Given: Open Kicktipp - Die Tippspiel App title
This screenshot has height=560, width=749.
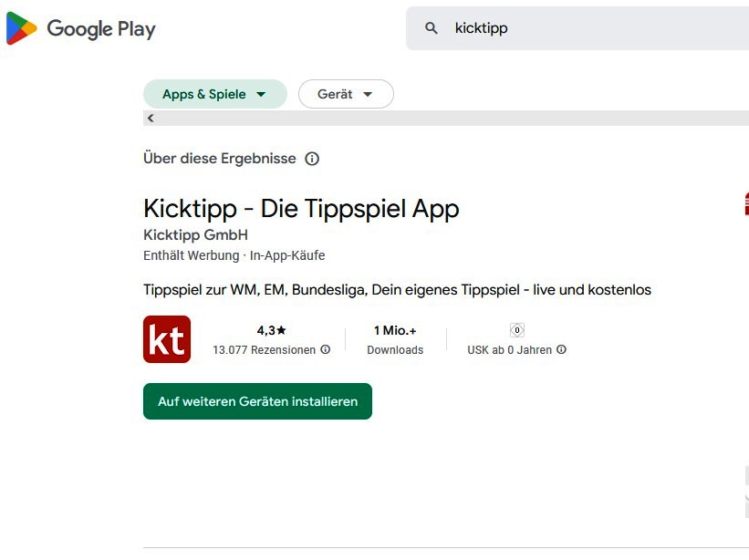Looking at the screenshot, I should coord(301,209).
